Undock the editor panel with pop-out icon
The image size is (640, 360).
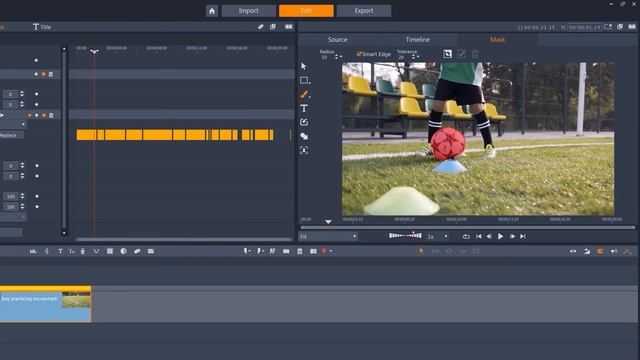273,27
